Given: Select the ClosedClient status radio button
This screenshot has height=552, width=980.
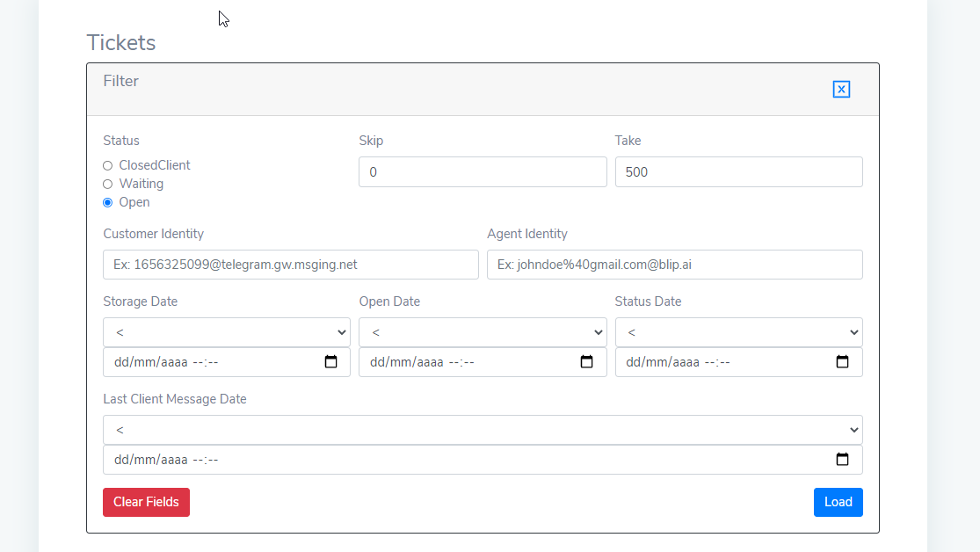Looking at the screenshot, I should point(107,165).
